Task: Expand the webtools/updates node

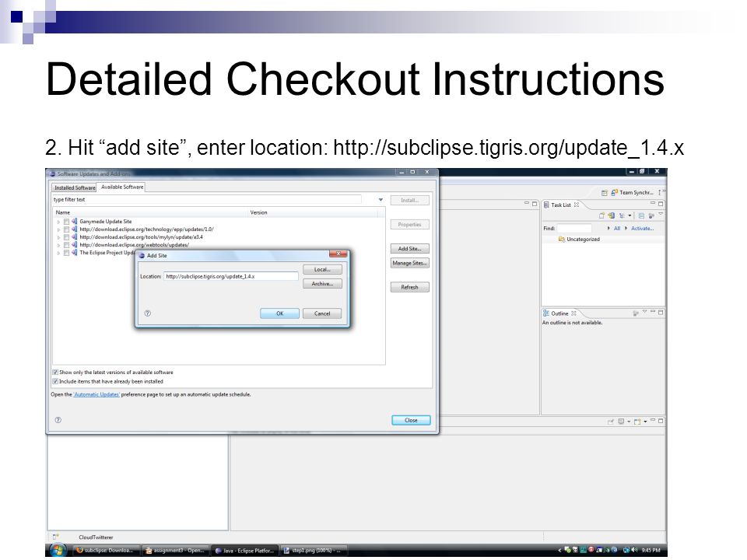Action: click(59, 245)
